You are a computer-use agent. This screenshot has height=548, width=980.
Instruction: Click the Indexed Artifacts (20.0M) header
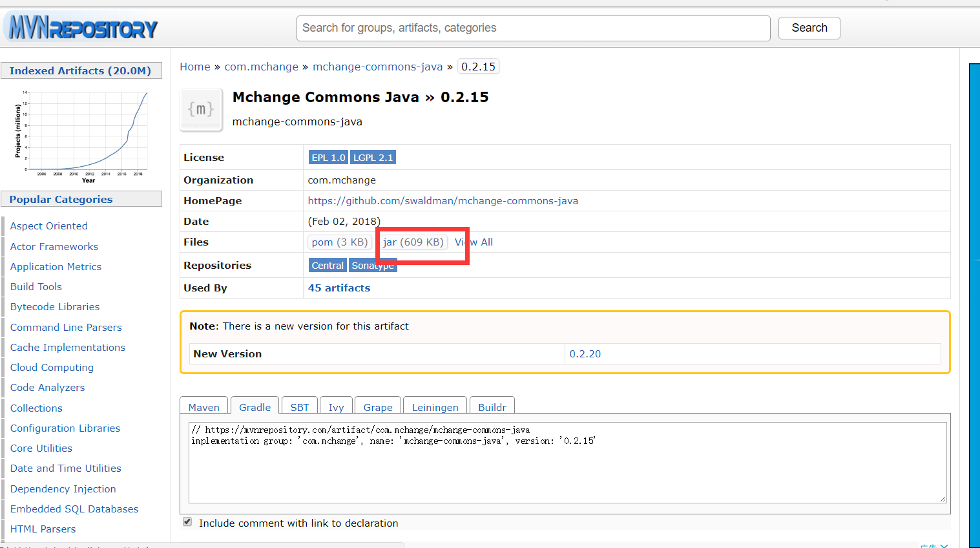pyautogui.click(x=81, y=71)
